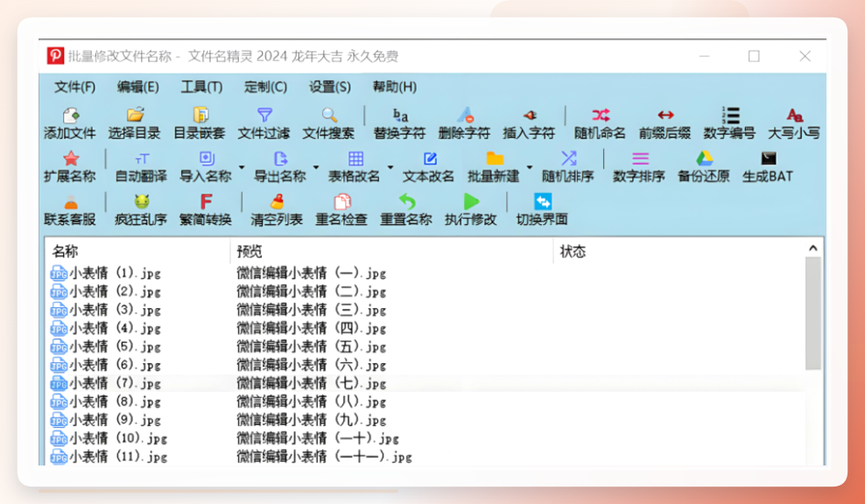Apply 随机命名 shuffle tool

tap(600, 123)
